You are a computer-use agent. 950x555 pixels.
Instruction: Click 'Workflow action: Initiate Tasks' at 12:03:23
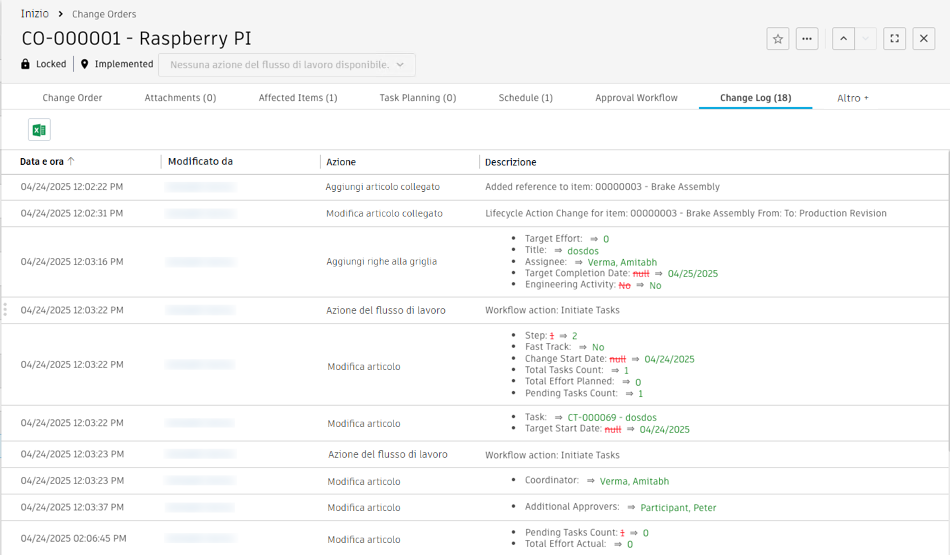click(552, 455)
